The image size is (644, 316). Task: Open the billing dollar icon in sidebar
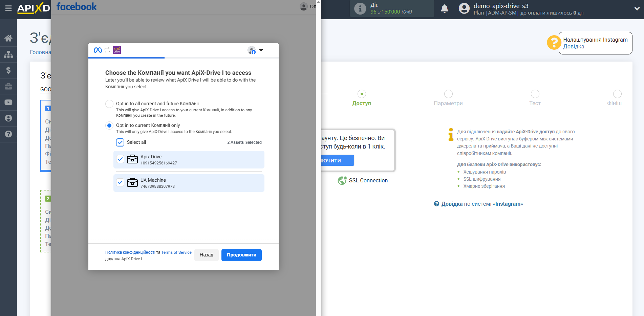[x=8, y=70]
